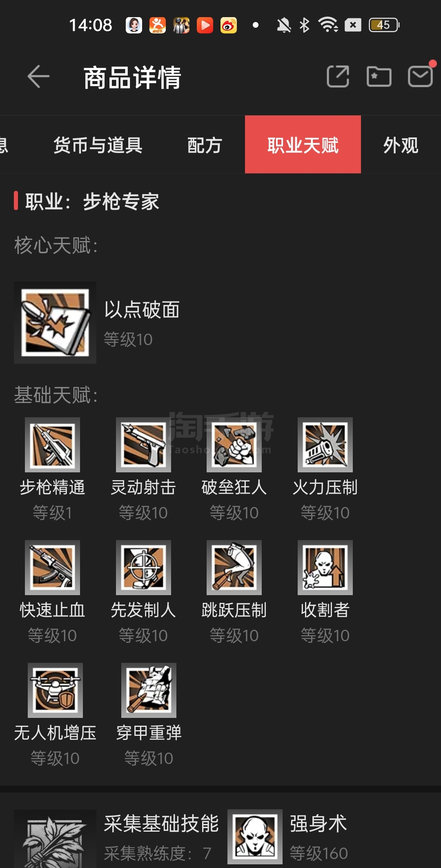Open the favorites folder icon
This screenshot has width=441, height=868.
379,76
